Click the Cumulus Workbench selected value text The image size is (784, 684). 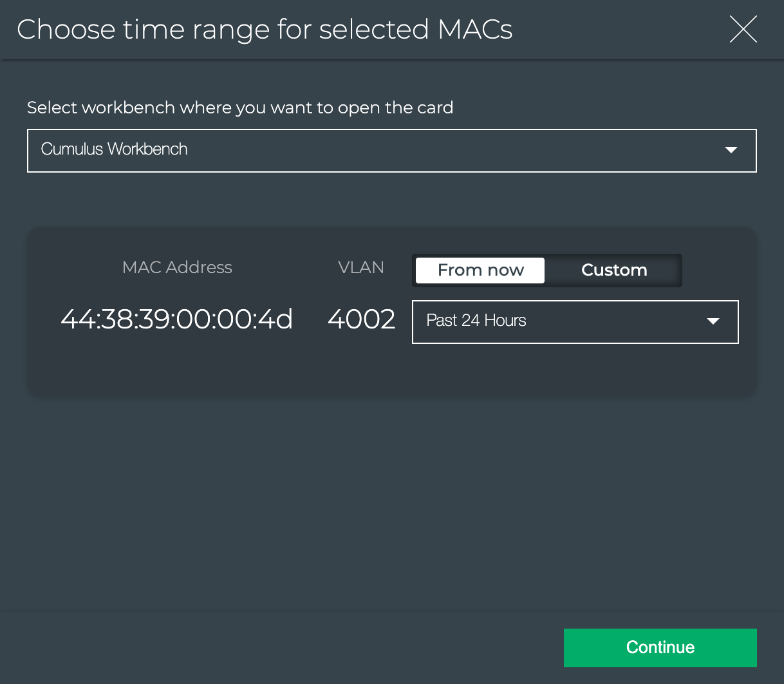tap(115, 149)
